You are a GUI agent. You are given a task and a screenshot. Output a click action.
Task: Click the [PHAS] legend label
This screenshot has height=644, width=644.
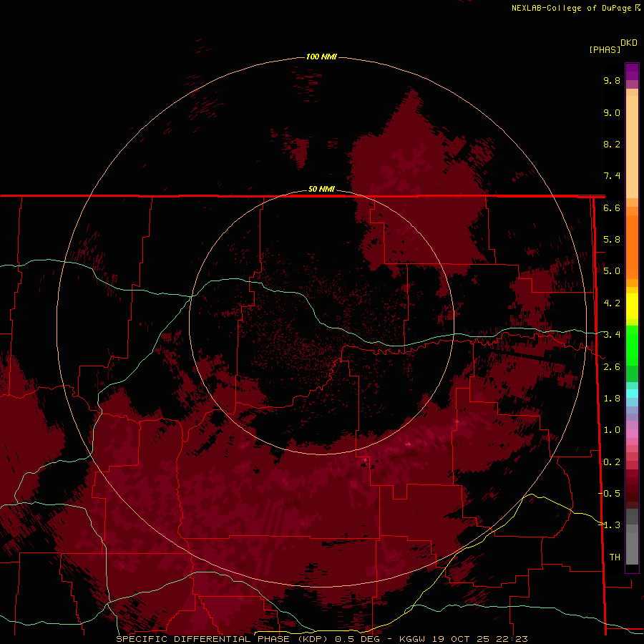coord(605,49)
